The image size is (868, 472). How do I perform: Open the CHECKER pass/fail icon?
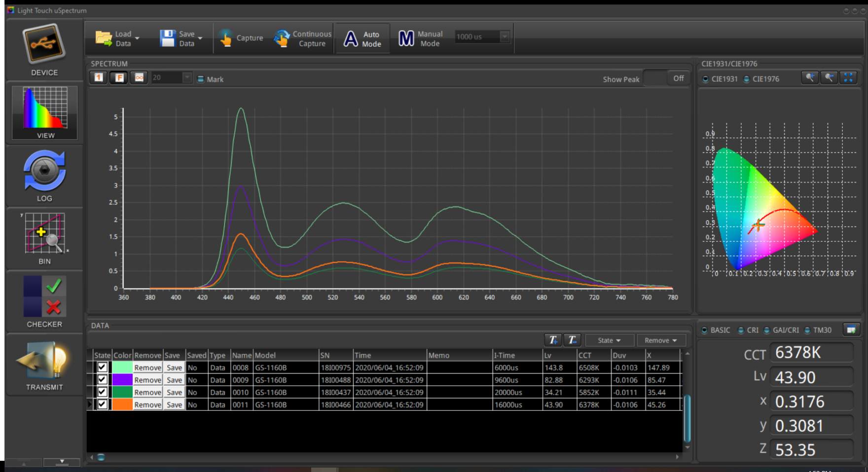(x=44, y=297)
